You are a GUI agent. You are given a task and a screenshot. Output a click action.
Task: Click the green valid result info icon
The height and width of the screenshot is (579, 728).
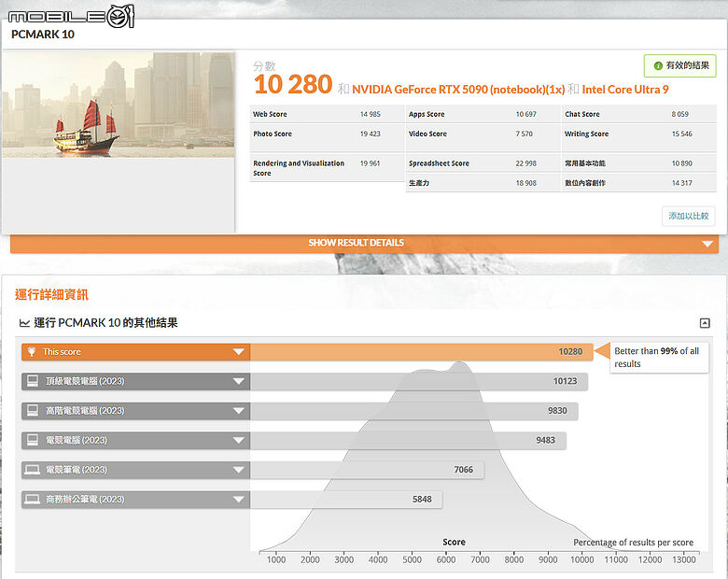(x=657, y=66)
